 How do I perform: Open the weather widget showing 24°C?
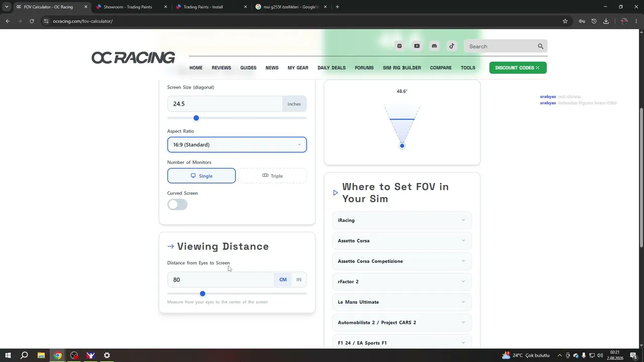pos(526,355)
